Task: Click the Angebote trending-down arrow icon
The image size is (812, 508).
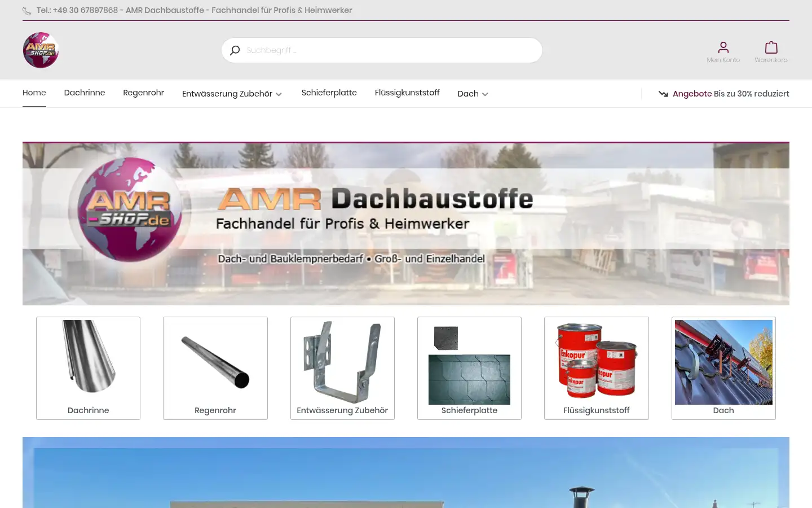Action: click(x=663, y=94)
